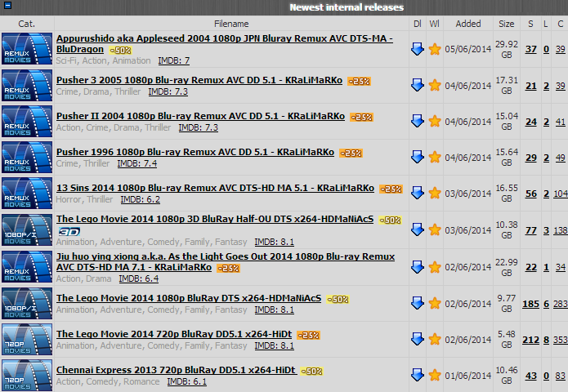Star The Lego Movie 3D Half-OU release

click(434, 229)
